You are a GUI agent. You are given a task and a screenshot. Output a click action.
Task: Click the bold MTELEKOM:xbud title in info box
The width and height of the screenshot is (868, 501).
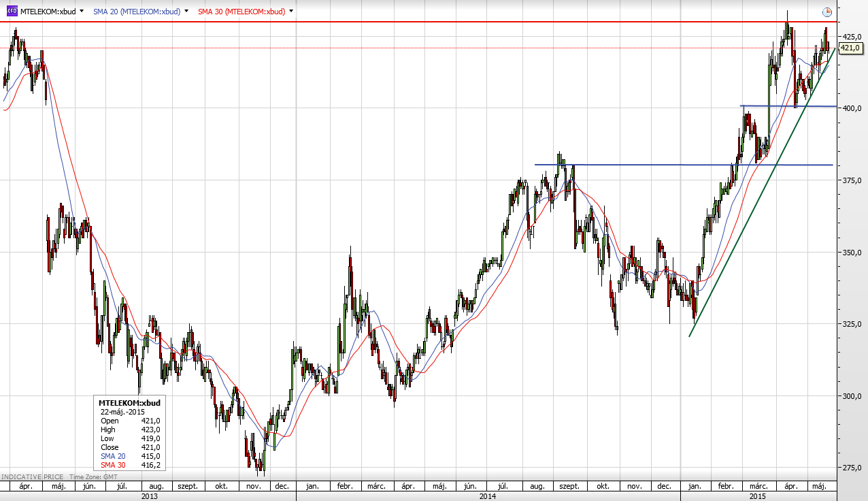129,403
